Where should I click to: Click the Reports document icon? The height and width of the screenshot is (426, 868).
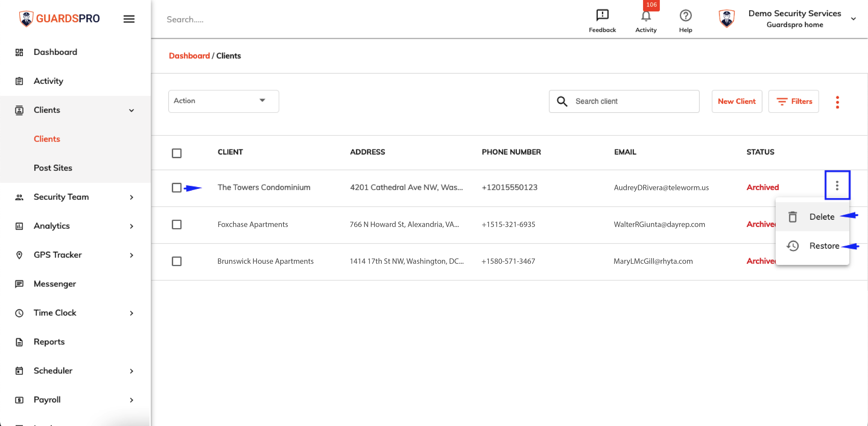19,342
